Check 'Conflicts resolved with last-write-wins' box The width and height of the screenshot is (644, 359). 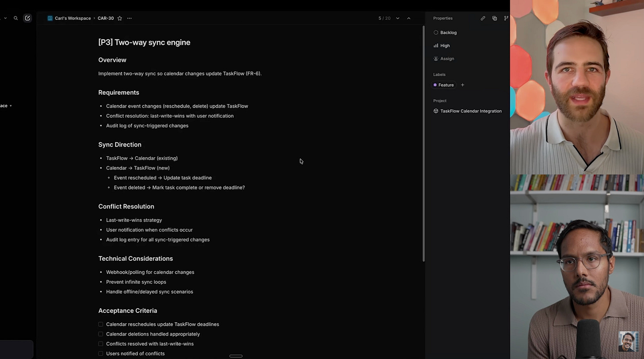(x=101, y=344)
